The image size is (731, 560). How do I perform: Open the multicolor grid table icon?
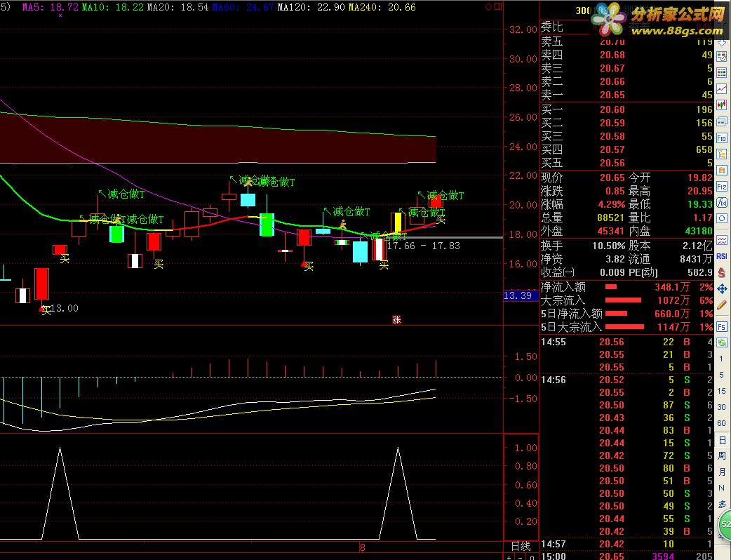(x=722, y=73)
